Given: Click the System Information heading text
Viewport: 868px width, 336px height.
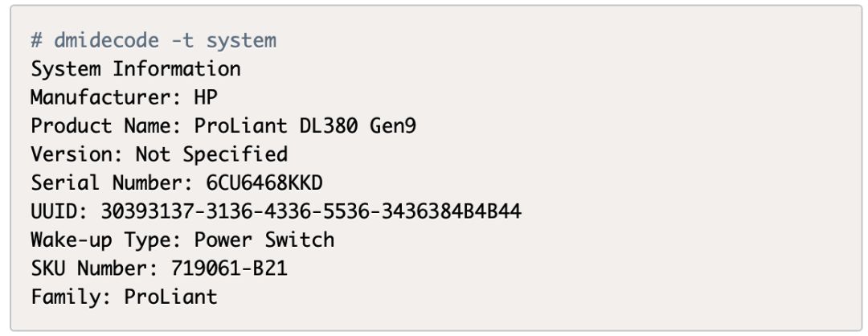Looking at the screenshot, I should click(x=135, y=69).
